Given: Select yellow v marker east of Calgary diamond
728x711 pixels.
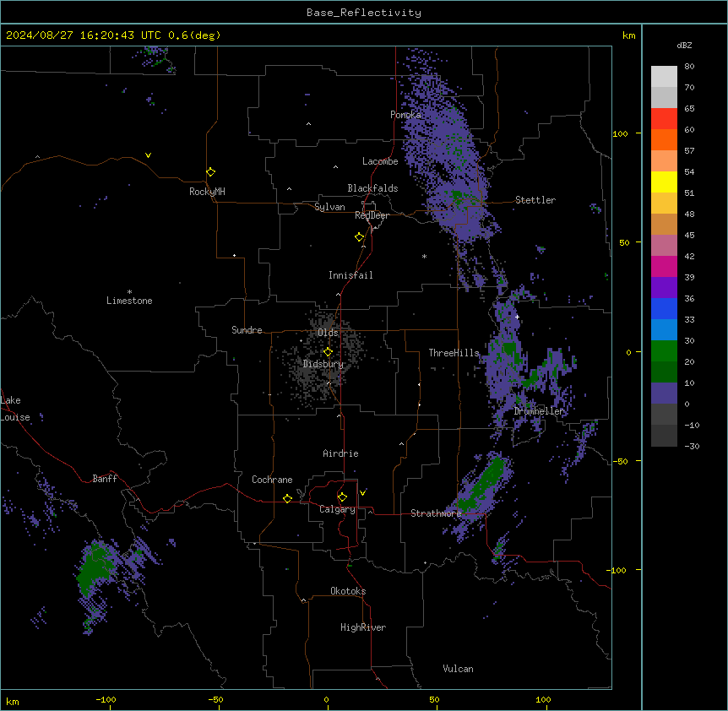Looking at the screenshot, I should coord(362,493).
